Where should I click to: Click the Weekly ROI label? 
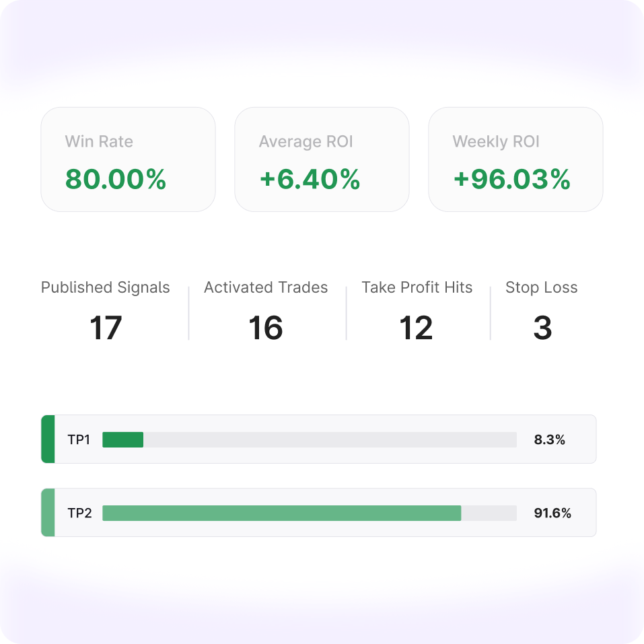point(496,142)
